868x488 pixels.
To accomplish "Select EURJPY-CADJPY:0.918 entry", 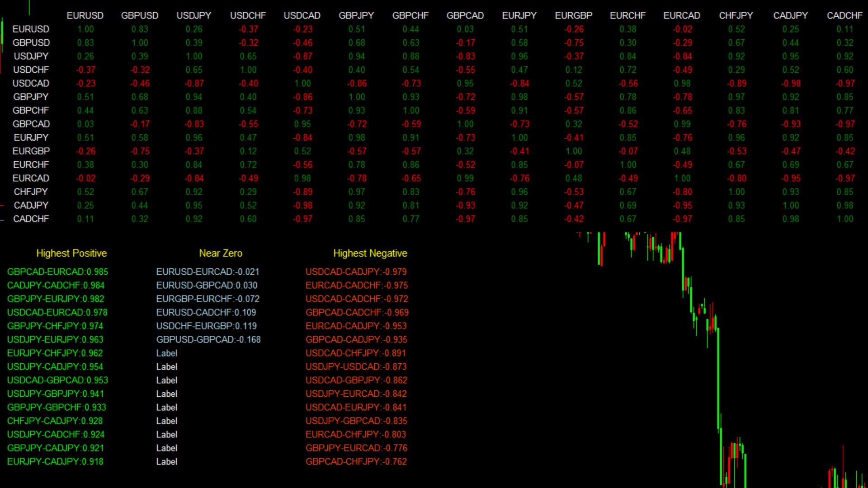I will [55, 461].
